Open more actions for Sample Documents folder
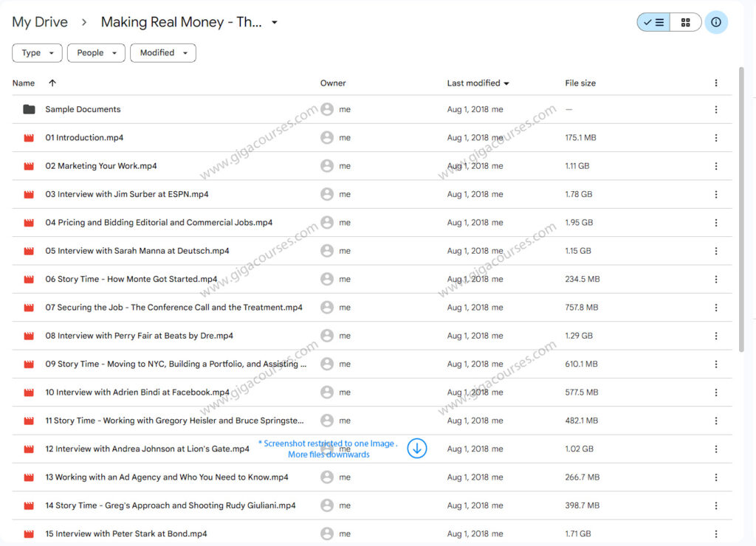Viewport: 756px width, 546px height. (715, 109)
